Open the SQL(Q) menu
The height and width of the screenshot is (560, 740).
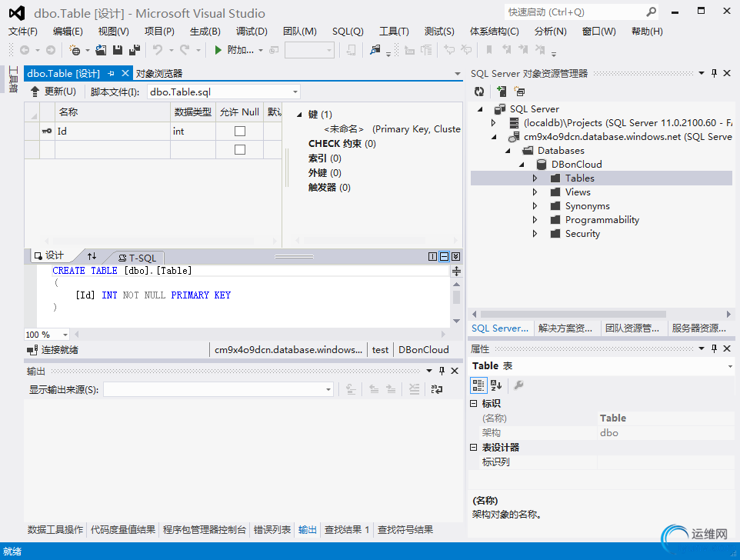(x=348, y=31)
